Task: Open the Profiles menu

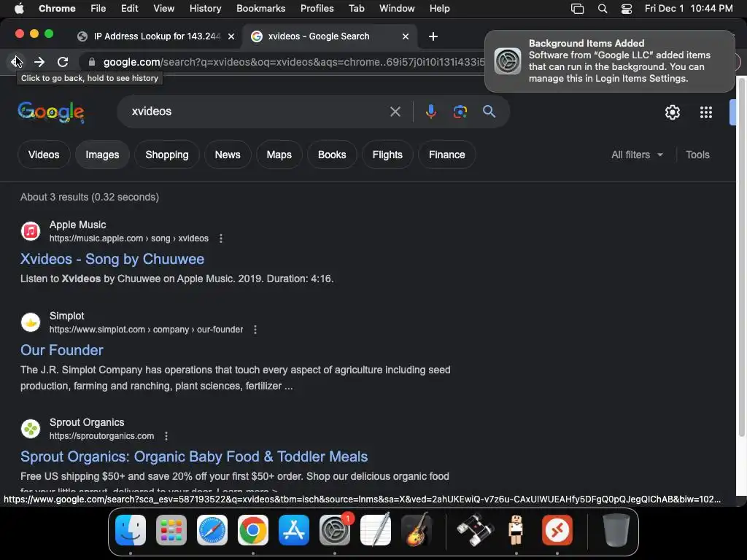Action: (x=317, y=8)
